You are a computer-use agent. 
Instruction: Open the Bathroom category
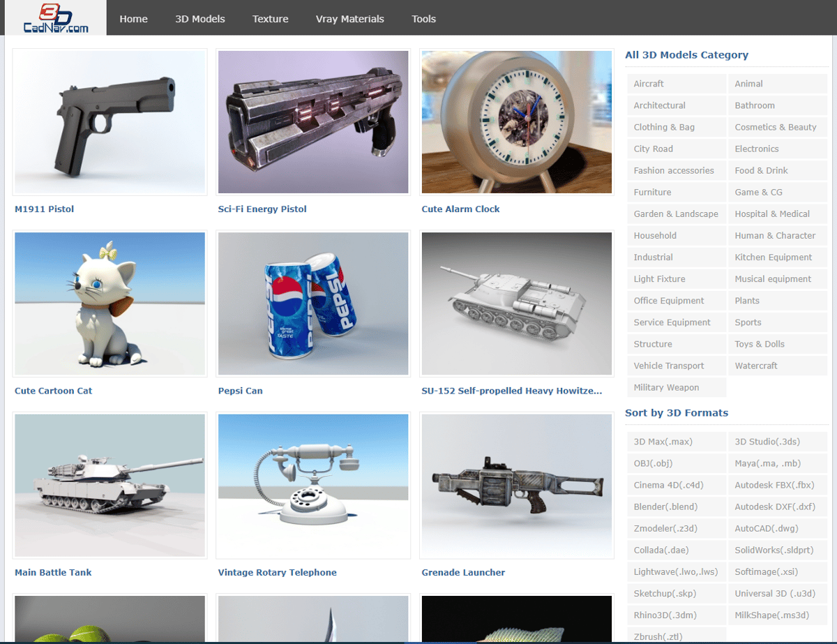point(778,105)
